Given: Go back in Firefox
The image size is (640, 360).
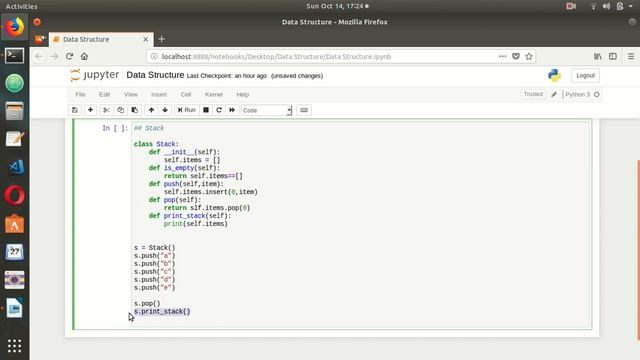Looking at the screenshot, I should click(39, 56).
